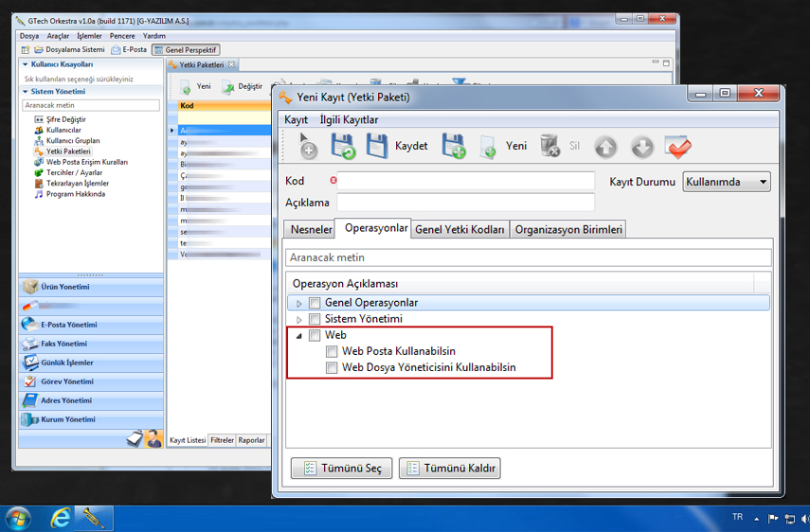The width and height of the screenshot is (810, 532).
Task: Click the Açıklama input field
Action: click(x=465, y=203)
